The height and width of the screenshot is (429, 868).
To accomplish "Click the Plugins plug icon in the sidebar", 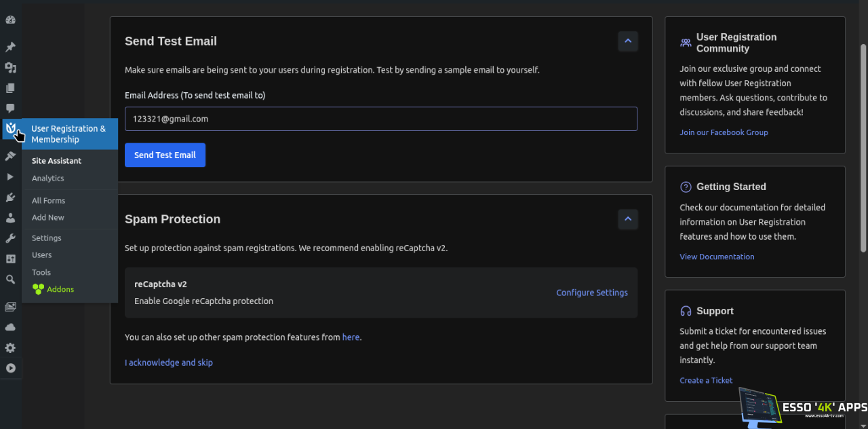I will click(x=10, y=198).
